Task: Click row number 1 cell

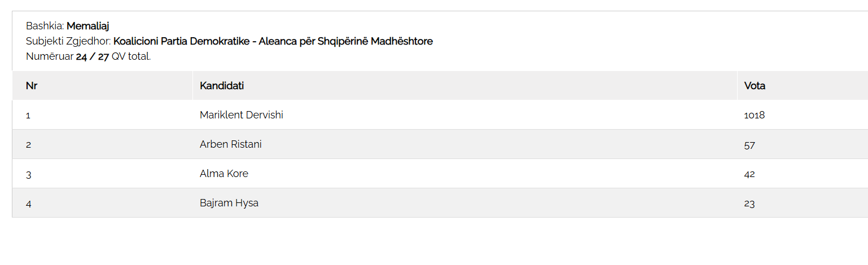Action: pyautogui.click(x=28, y=116)
